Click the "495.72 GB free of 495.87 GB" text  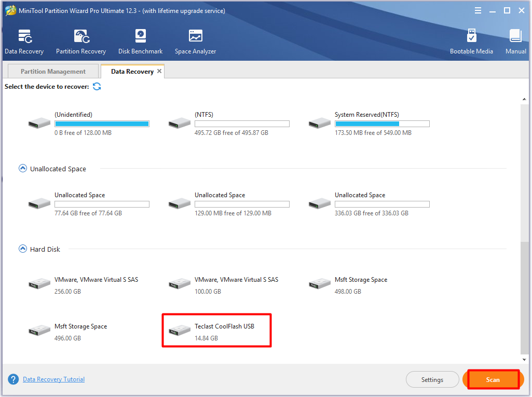pos(231,133)
